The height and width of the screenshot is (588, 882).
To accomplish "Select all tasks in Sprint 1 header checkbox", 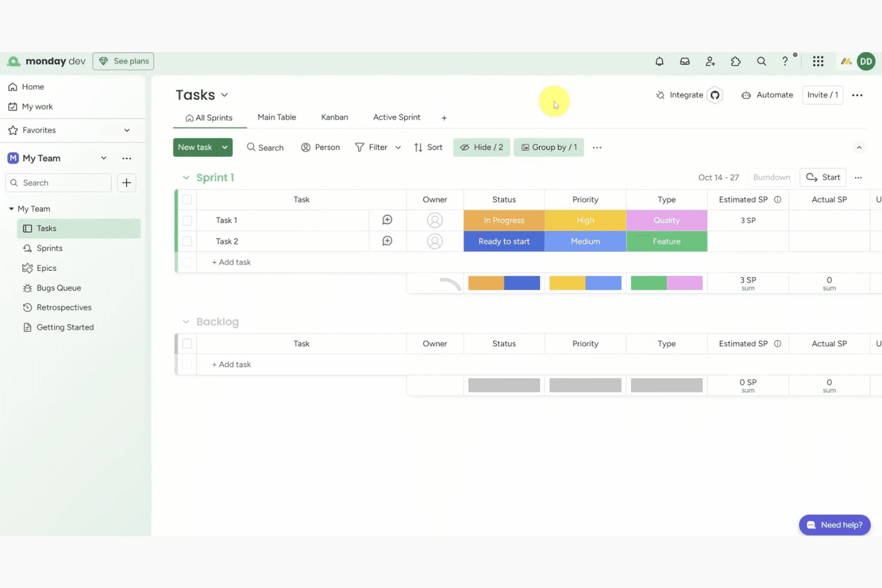I will pyautogui.click(x=187, y=200).
